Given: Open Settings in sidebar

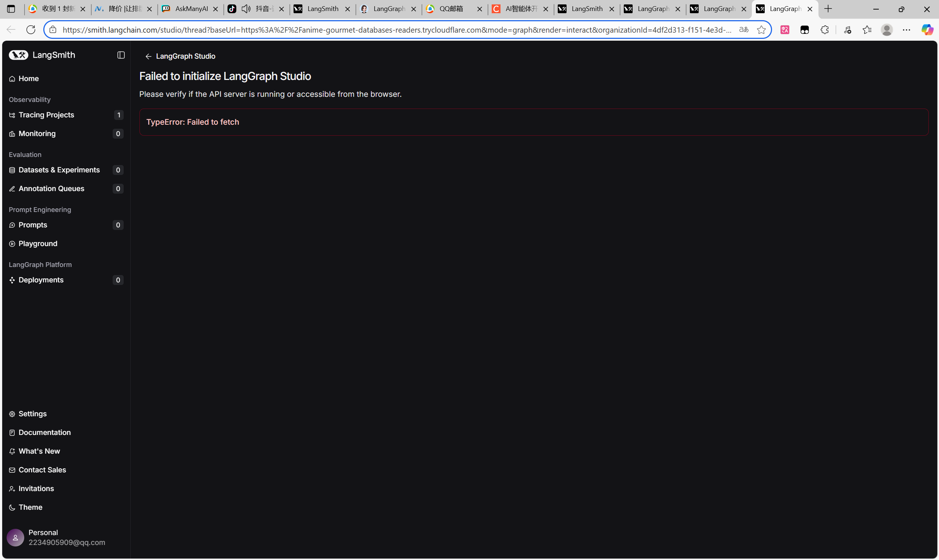Looking at the screenshot, I should (x=32, y=414).
